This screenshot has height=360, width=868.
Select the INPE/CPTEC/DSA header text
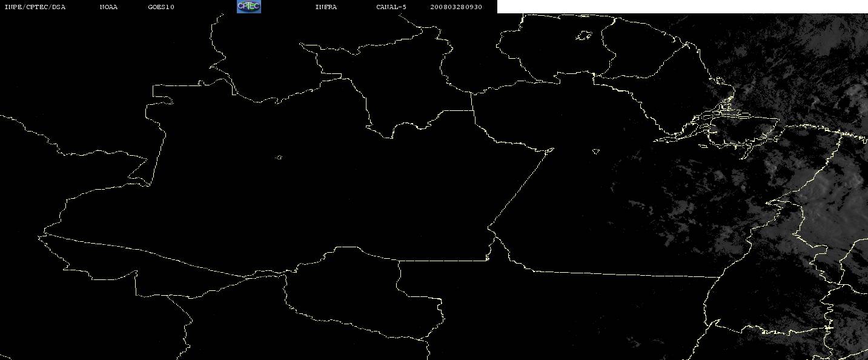pyautogui.click(x=35, y=7)
